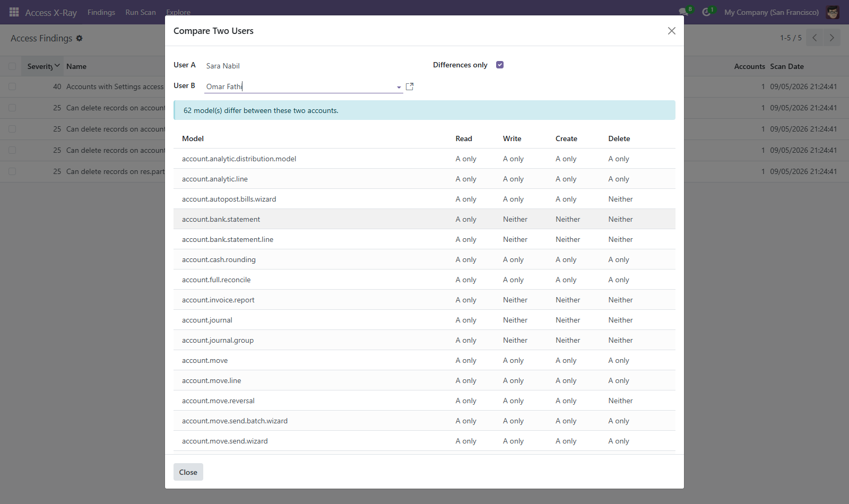Toggle the Differences only checkbox
Viewport: 849px width, 504px height.
(x=500, y=65)
